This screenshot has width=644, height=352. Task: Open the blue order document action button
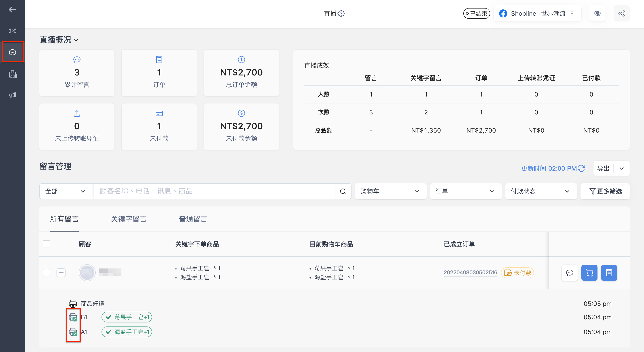(x=609, y=273)
